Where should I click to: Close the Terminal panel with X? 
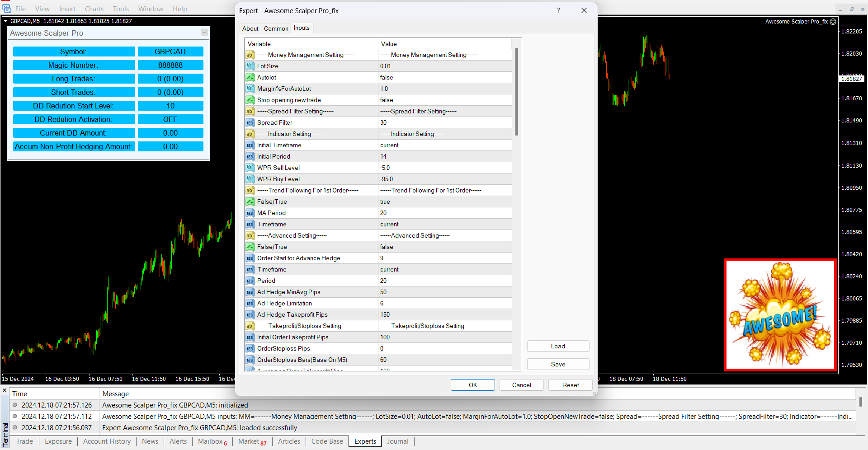click(5, 390)
